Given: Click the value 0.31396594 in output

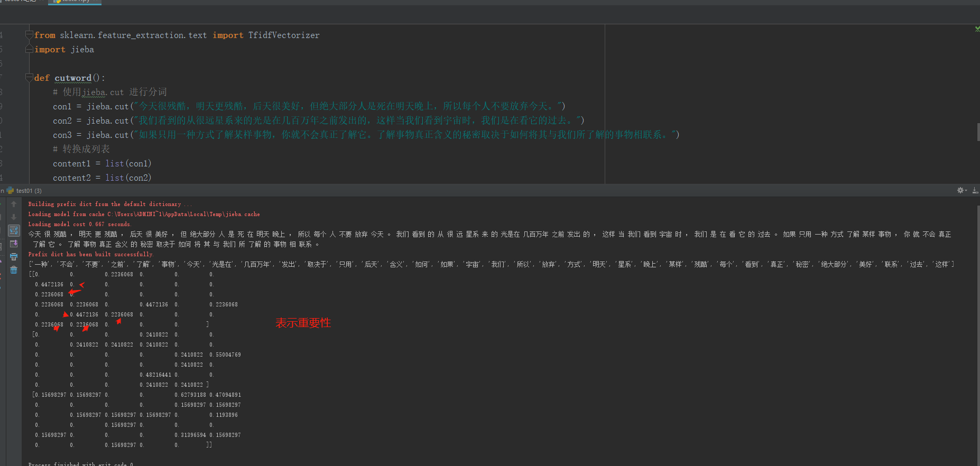Looking at the screenshot, I should [190, 435].
